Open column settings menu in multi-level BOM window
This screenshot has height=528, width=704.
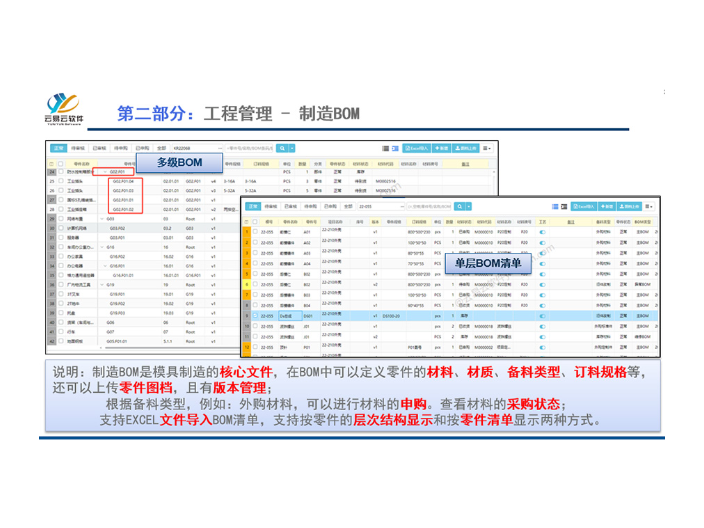point(487,148)
